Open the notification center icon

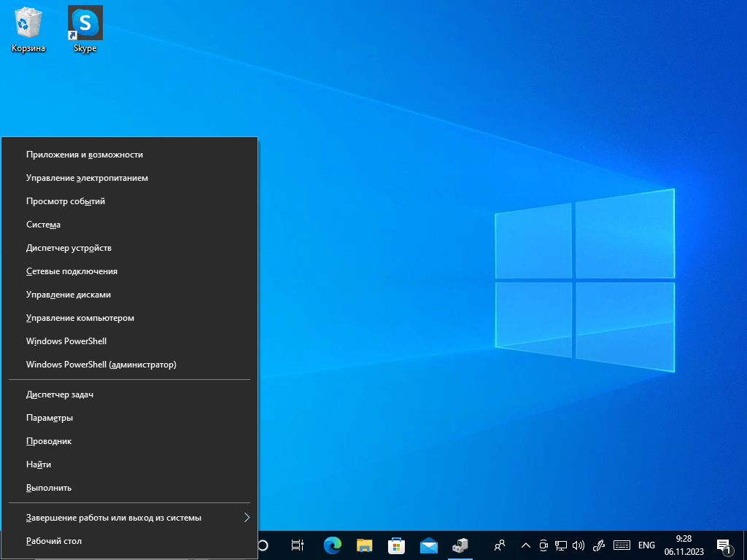(724, 545)
